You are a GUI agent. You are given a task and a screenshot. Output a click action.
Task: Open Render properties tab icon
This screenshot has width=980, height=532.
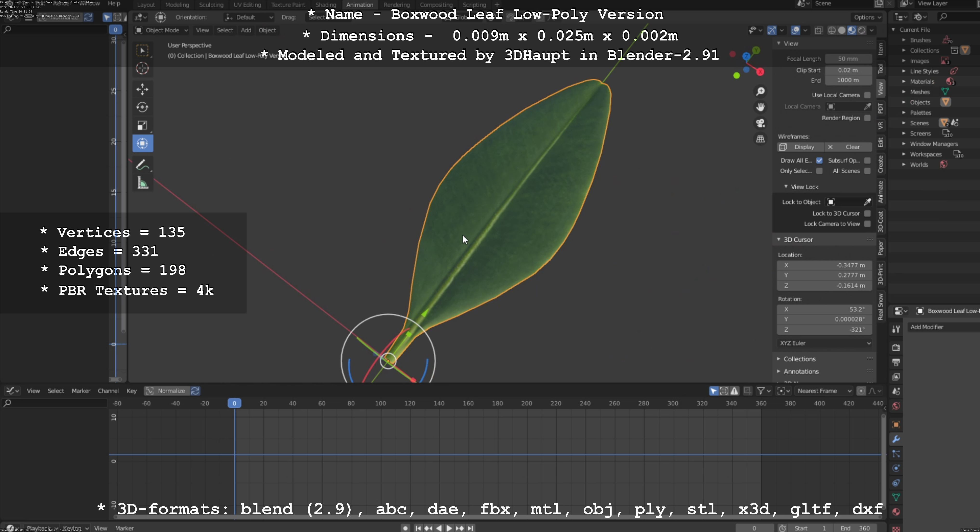(x=896, y=347)
